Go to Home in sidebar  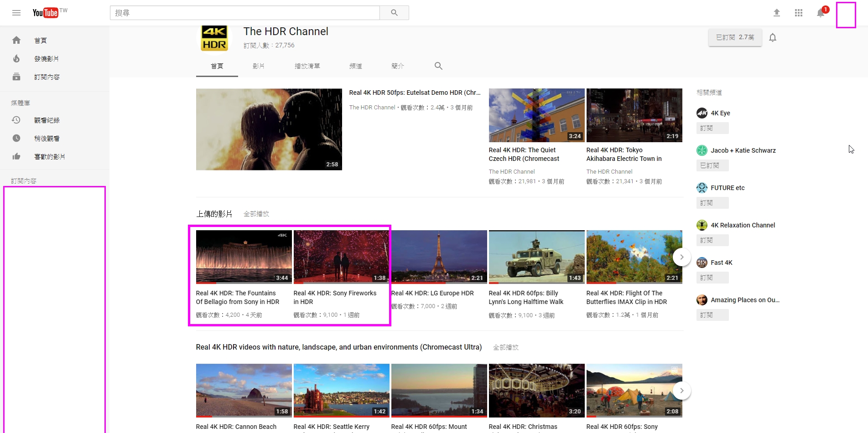pos(55,40)
